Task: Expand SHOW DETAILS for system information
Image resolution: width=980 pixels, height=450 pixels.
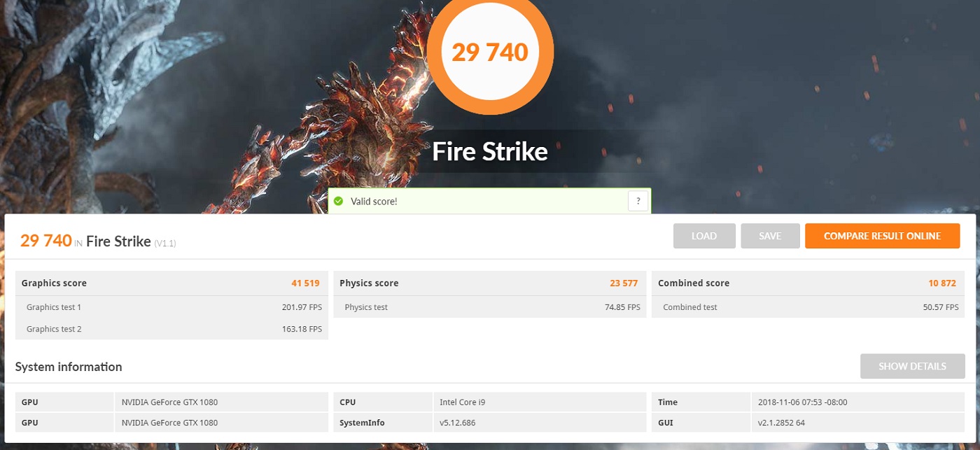Action: click(x=912, y=366)
